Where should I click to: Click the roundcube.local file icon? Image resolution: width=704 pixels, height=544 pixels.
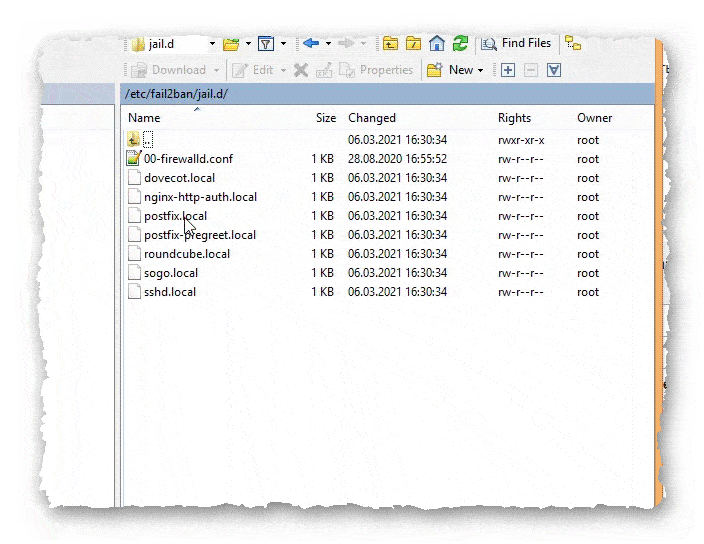(x=134, y=254)
